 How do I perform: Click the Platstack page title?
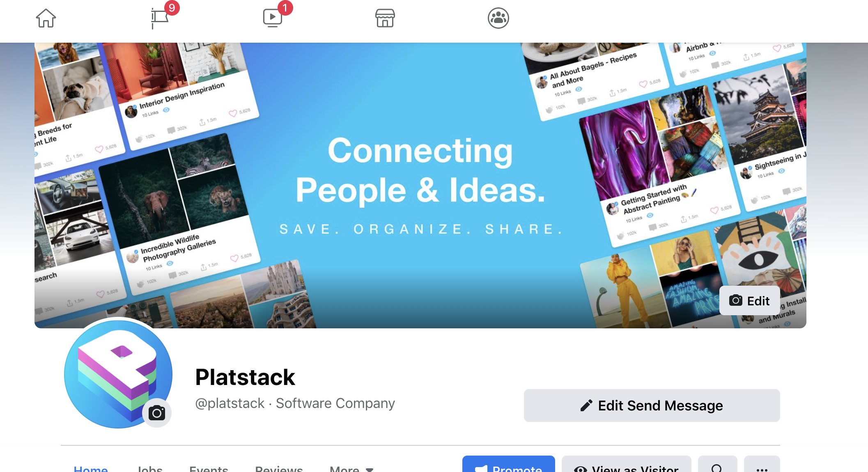coord(245,377)
